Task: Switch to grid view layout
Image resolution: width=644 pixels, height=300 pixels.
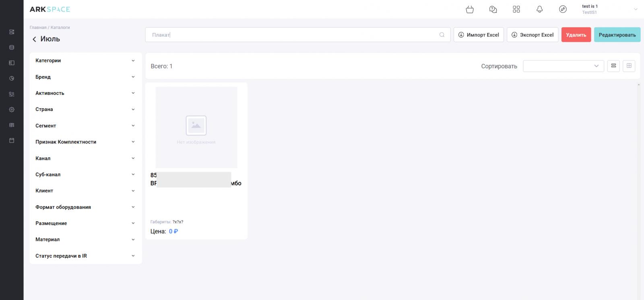Action: [x=629, y=66]
